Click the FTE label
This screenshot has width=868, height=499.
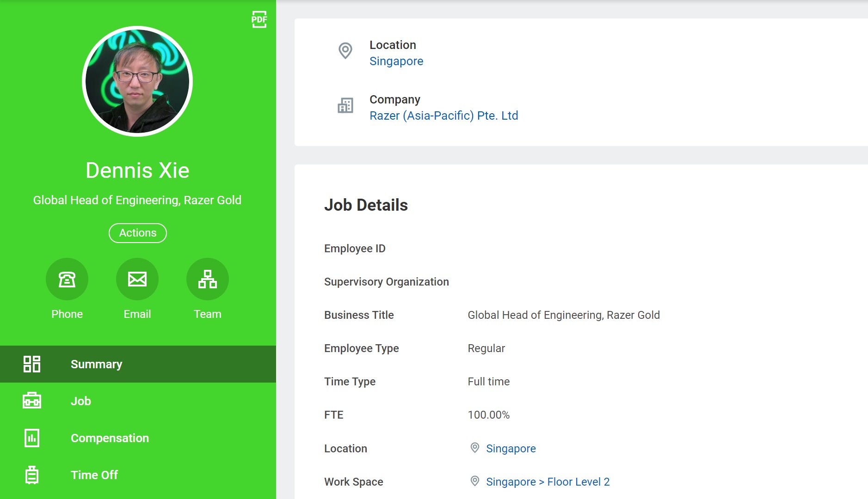click(334, 415)
